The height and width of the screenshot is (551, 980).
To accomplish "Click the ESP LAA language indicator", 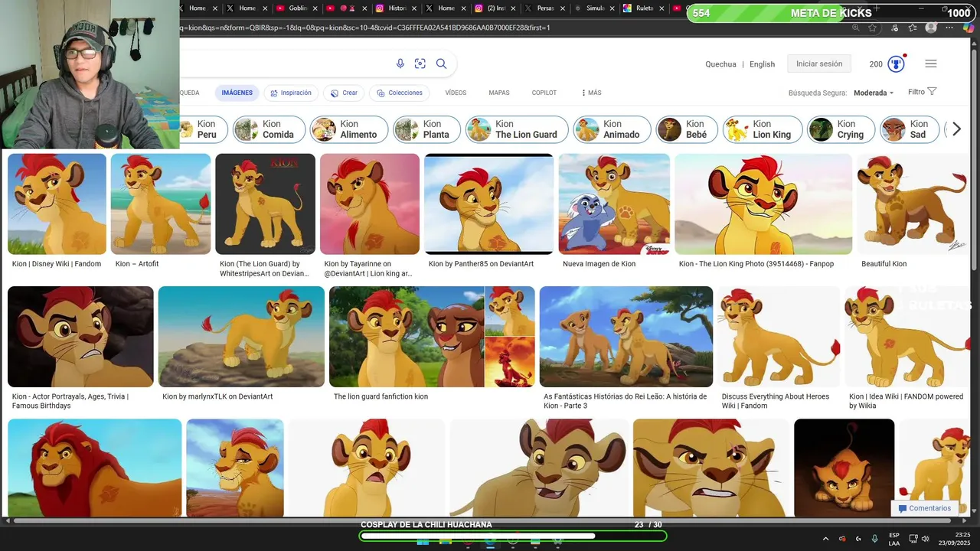I will click(894, 539).
